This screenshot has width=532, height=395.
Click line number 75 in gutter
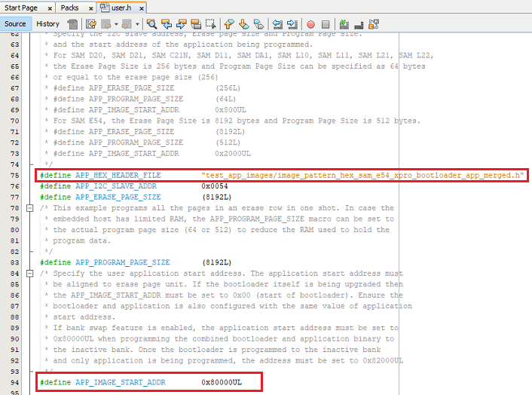[14, 176]
